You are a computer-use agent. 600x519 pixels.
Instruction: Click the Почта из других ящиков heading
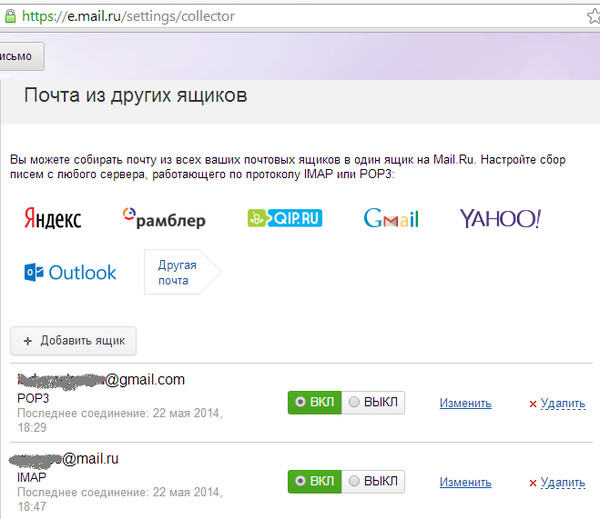tap(135, 95)
